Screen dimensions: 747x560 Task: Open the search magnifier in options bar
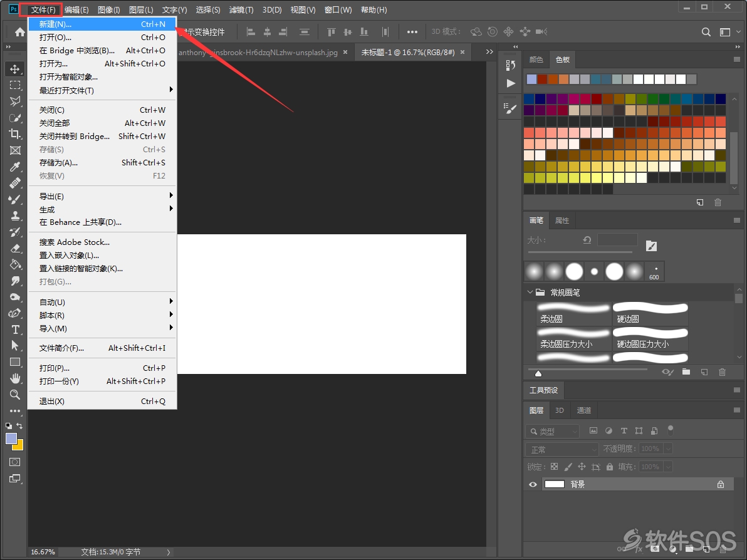coord(706,32)
